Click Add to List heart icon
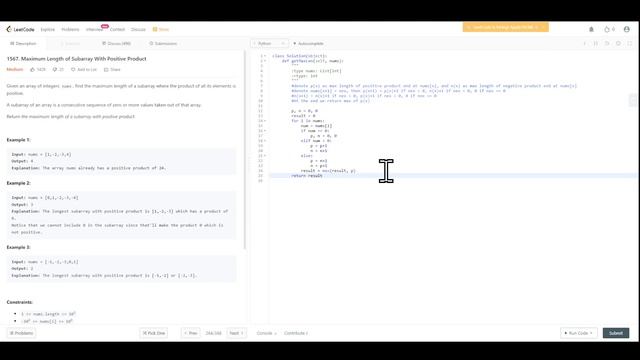 coord(73,69)
